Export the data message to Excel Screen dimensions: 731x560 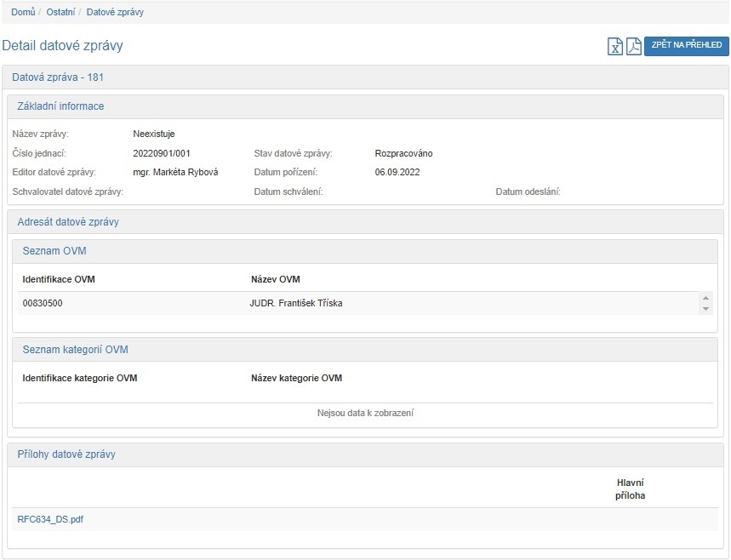[x=614, y=47]
